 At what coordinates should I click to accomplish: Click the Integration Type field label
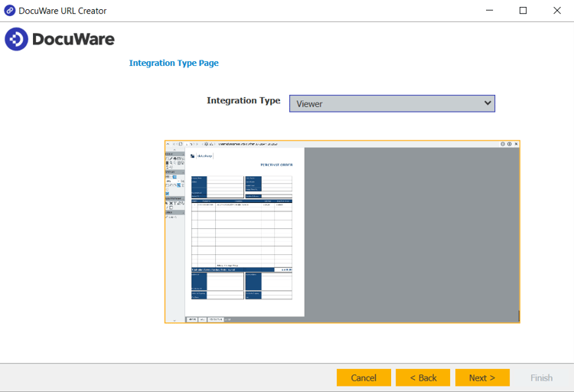click(x=243, y=101)
